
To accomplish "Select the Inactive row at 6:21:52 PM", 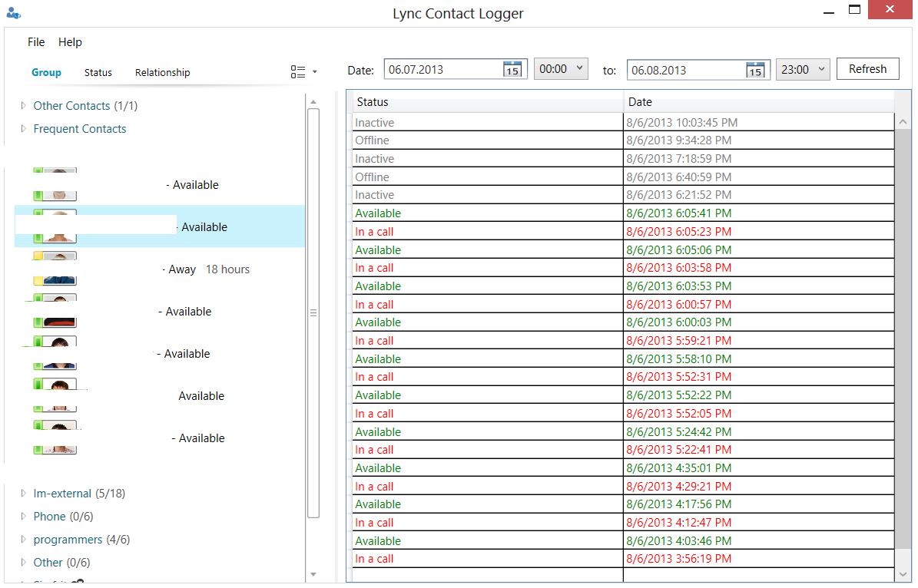I will coord(623,195).
